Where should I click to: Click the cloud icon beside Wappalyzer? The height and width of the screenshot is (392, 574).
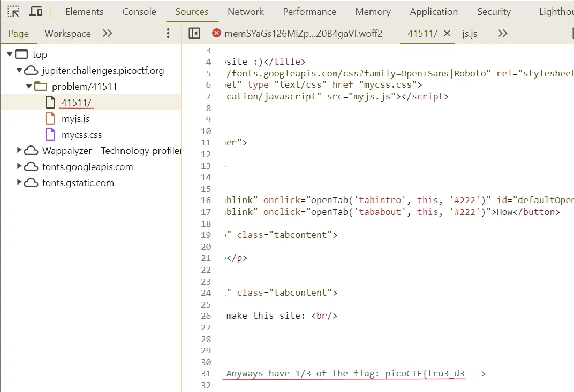coord(31,151)
